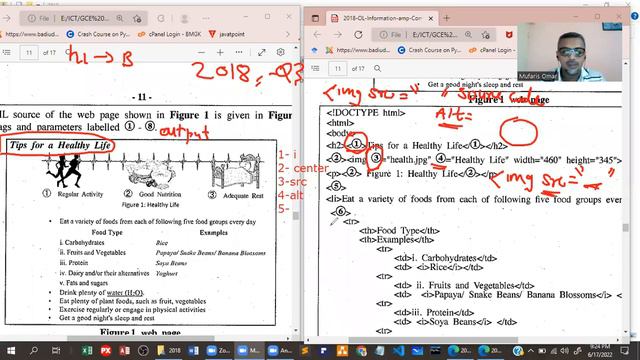Close the 2018-OL-Information tab
The image size is (640, 360).
coord(431,18)
